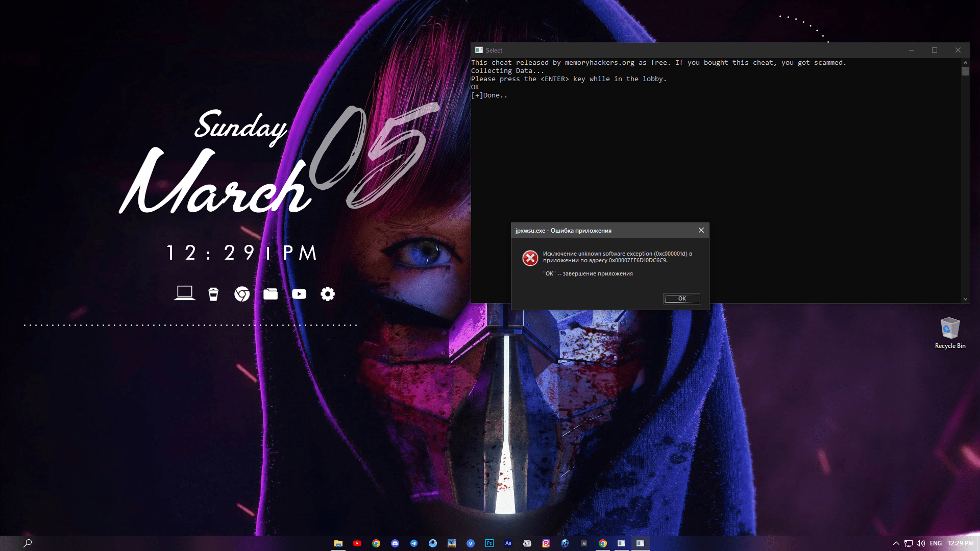
Task: Open the Chrome icon beside taskbar YouTube icon
Action: coord(376,543)
